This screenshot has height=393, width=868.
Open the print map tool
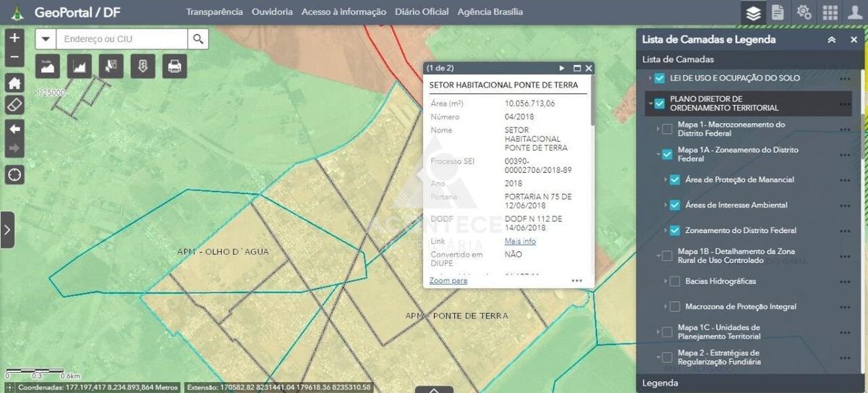[174, 67]
